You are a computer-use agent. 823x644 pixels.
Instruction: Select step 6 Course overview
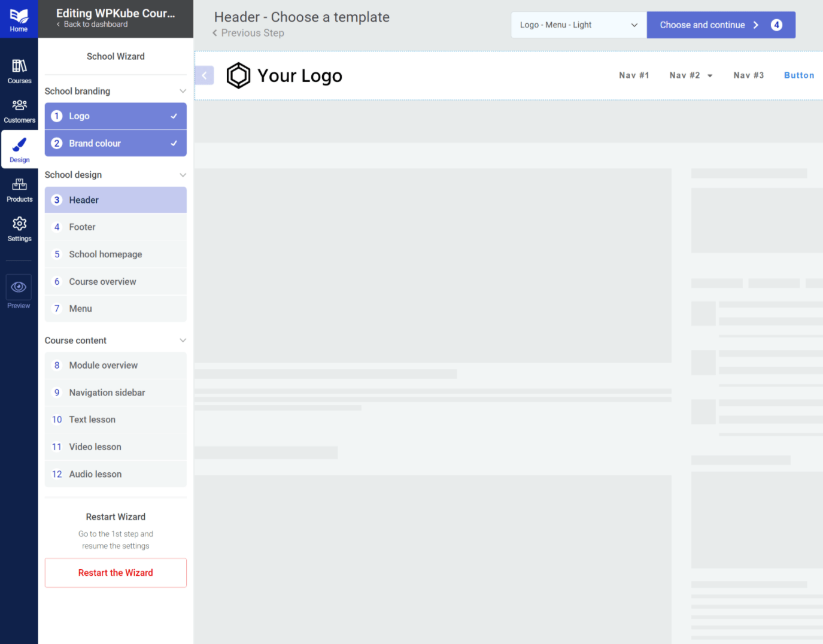(116, 281)
